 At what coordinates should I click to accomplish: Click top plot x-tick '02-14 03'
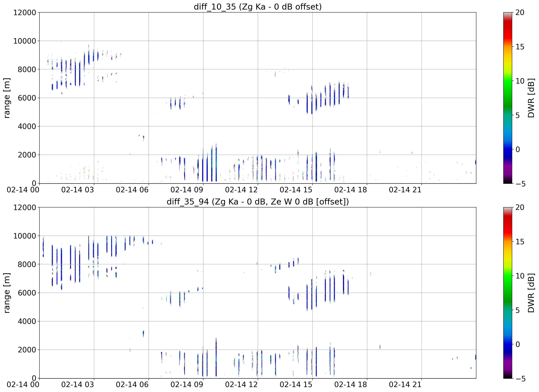78,190
